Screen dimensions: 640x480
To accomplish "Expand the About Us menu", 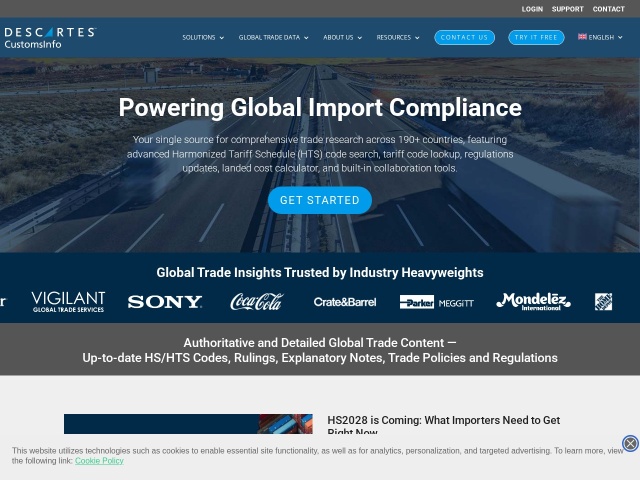I will (x=342, y=38).
